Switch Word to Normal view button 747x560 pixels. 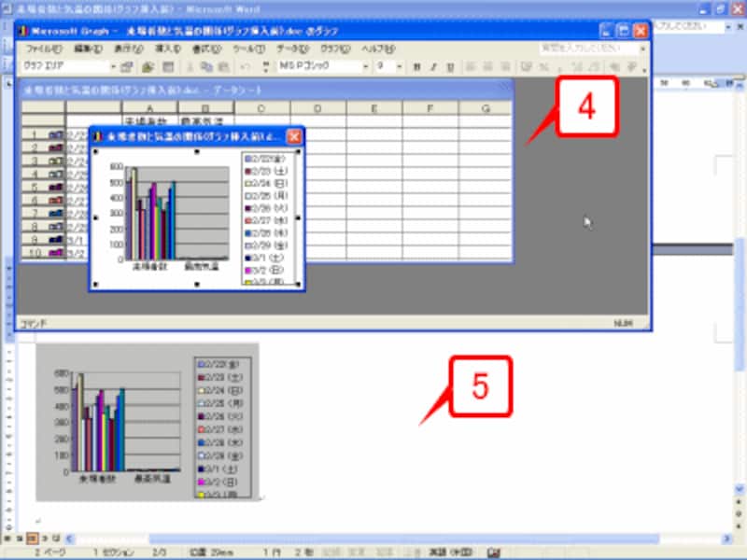click(7, 539)
